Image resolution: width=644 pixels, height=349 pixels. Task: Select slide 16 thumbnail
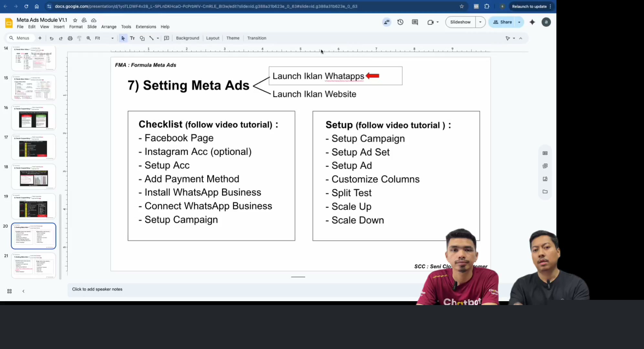click(34, 118)
